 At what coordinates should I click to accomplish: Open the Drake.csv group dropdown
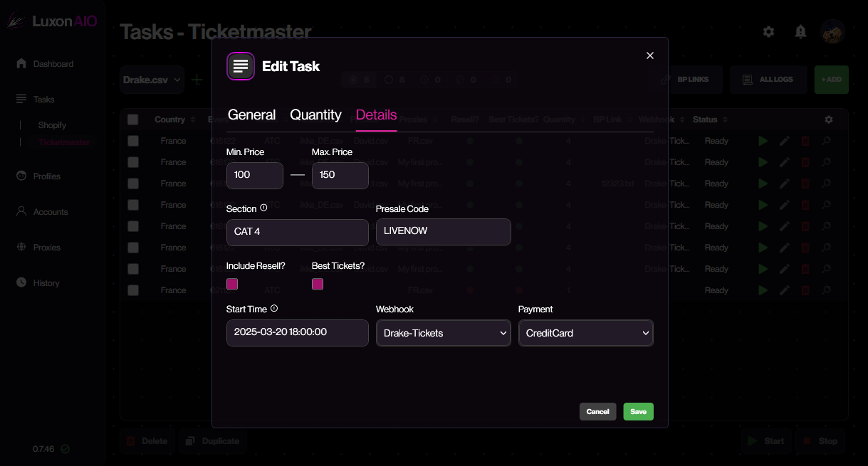click(152, 80)
